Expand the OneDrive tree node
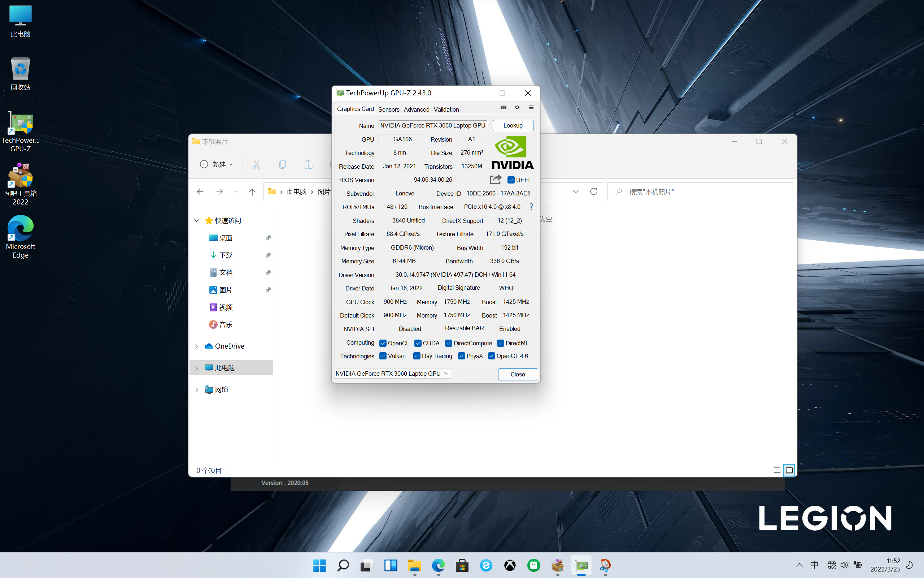 [x=197, y=346]
